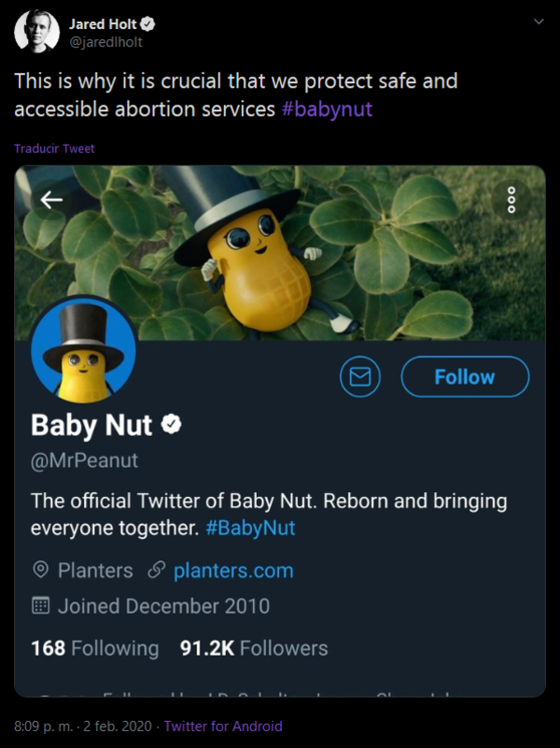Viewport: 560px width, 748px height.
Task: Click Baby Nut's verified badge
Action: 171,425
